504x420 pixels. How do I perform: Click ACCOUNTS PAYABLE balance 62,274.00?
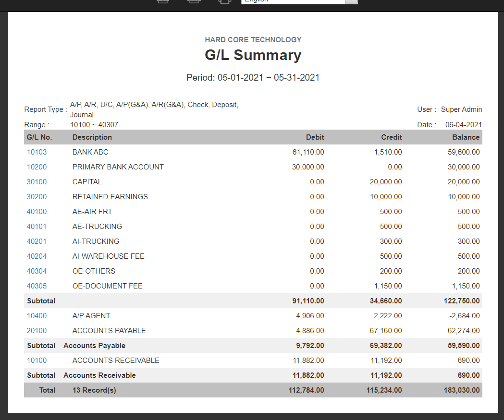(464, 331)
